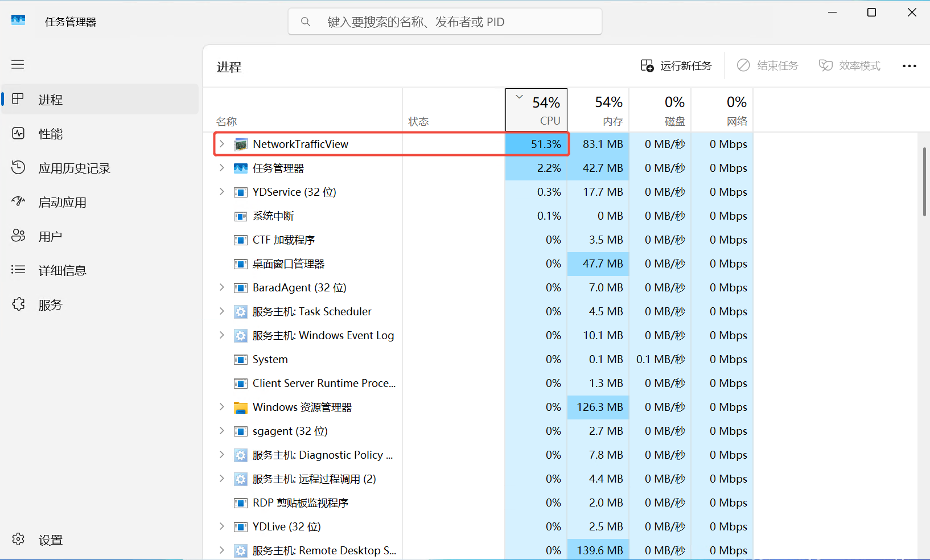Expand the NetworkTrafficView process group

pyautogui.click(x=222, y=144)
